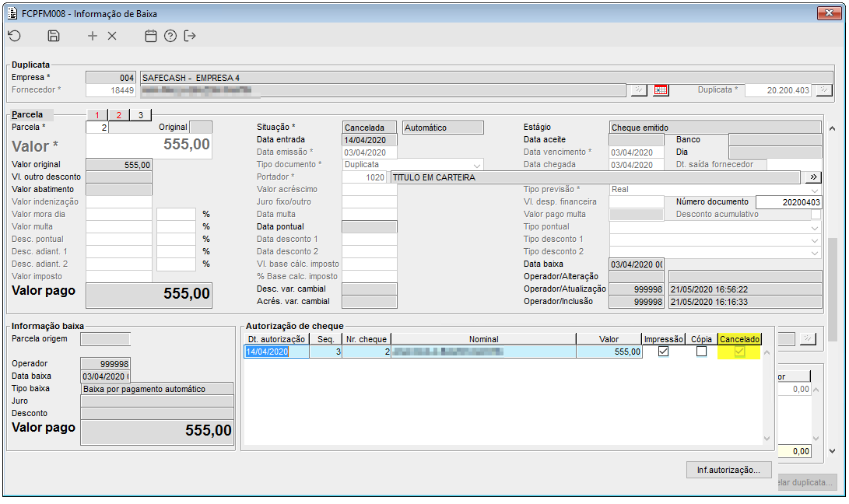Select parcela tab 1
The height and width of the screenshot is (504, 849).
pyautogui.click(x=97, y=115)
